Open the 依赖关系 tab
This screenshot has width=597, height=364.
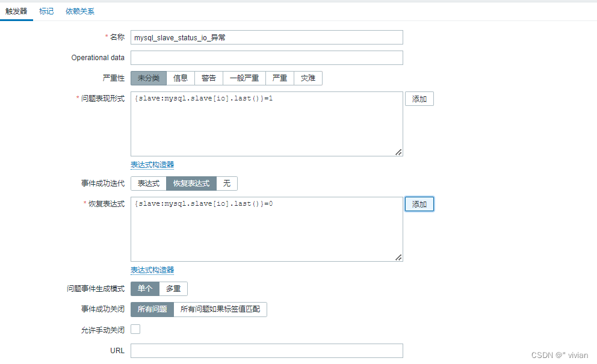[80, 11]
